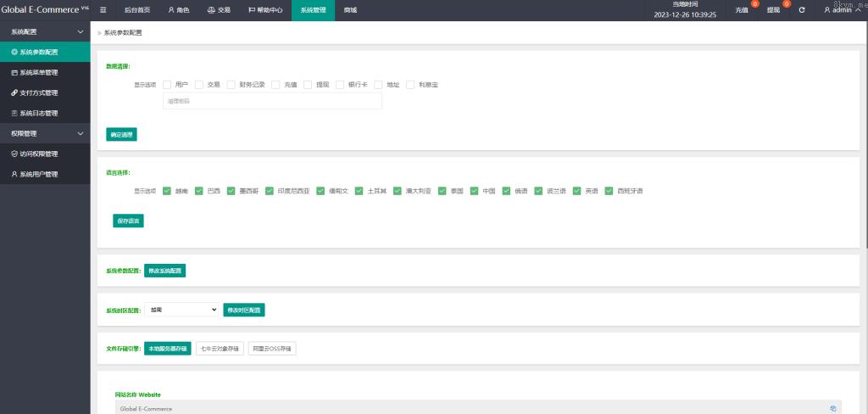Click the link icon for 支付方式管理
This screenshot has height=414, width=868.
(x=14, y=92)
